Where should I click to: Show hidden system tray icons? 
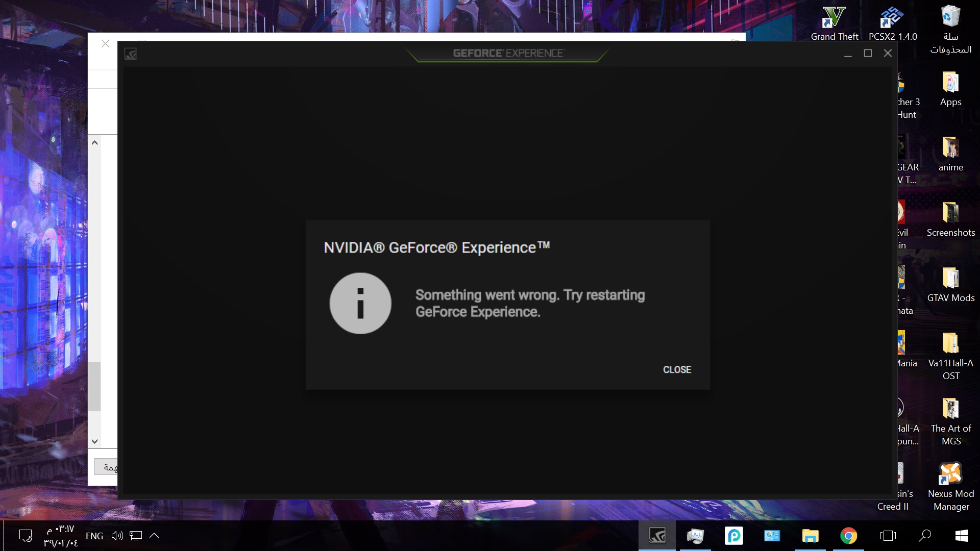[x=154, y=536]
